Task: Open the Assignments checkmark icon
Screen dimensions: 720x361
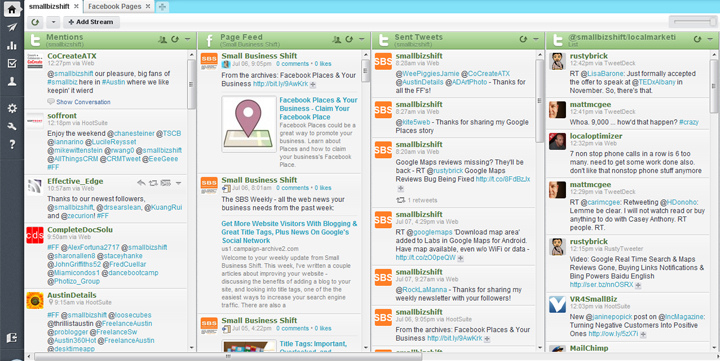Action: pyautogui.click(x=12, y=63)
